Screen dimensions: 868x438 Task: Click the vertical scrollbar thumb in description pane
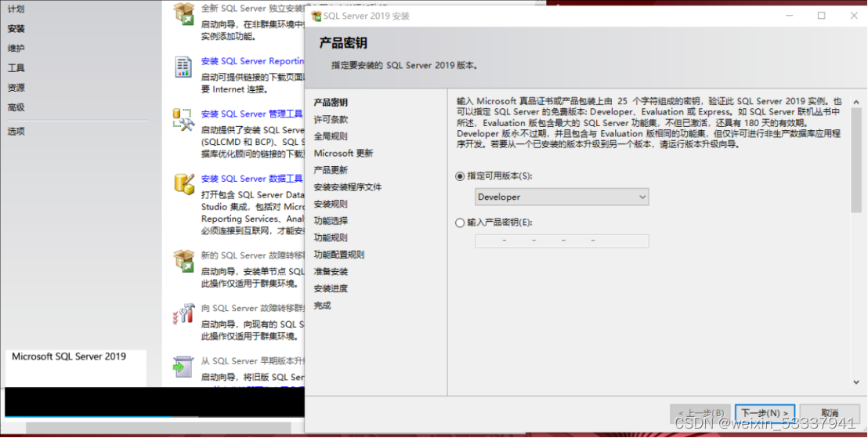(856, 160)
